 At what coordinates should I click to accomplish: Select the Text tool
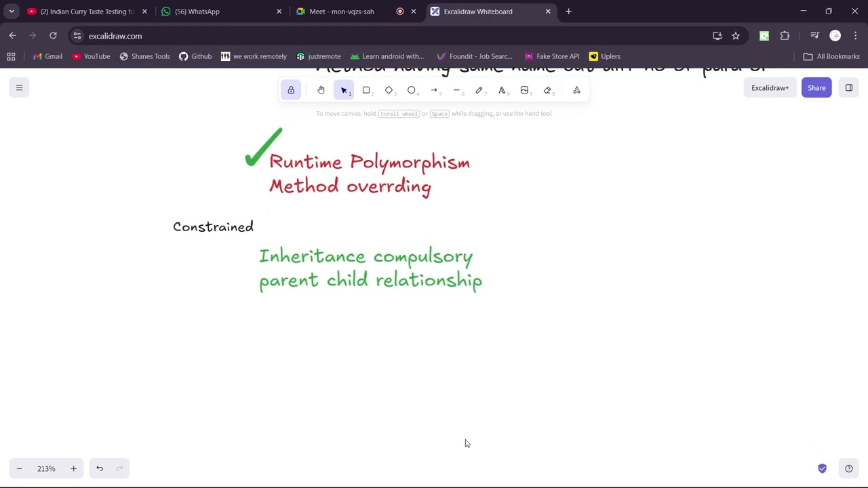click(x=502, y=90)
